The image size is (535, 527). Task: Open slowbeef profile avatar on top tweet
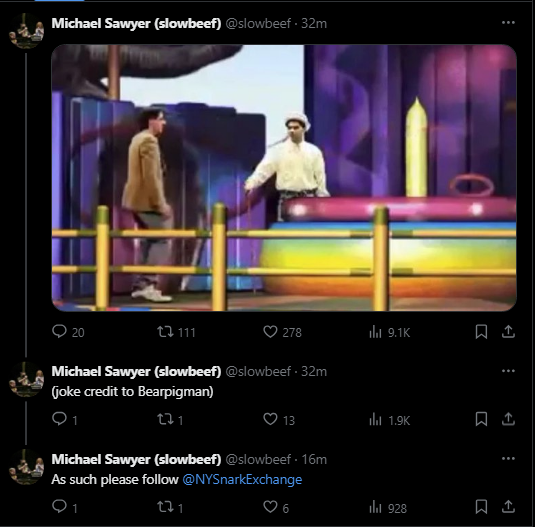pos(27,31)
